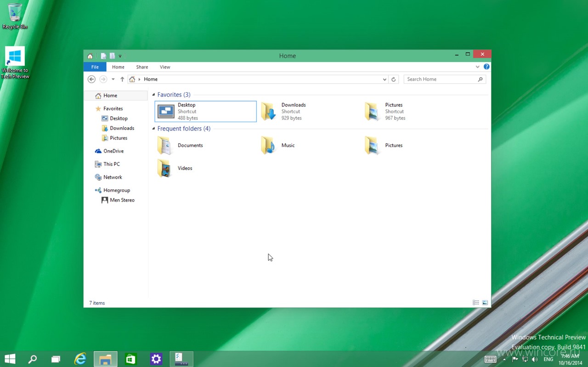Click the checklist app taskbar button

point(181,359)
